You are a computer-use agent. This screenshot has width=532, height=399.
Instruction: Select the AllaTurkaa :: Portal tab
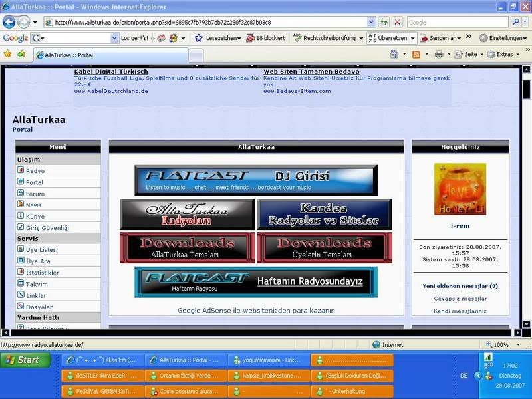coord(111,55)
